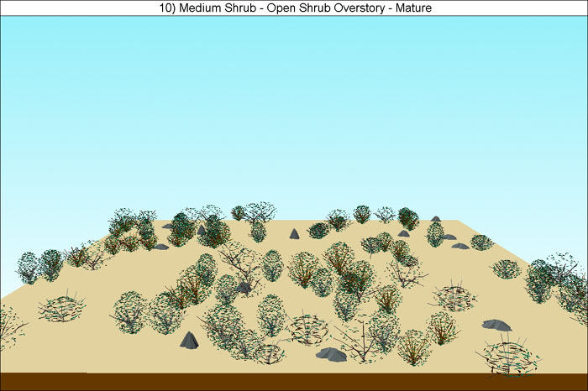Click the dark brown soil strip at bottom
The width and height of the screenshot is (588, 391).
click(x=294, y=382)
